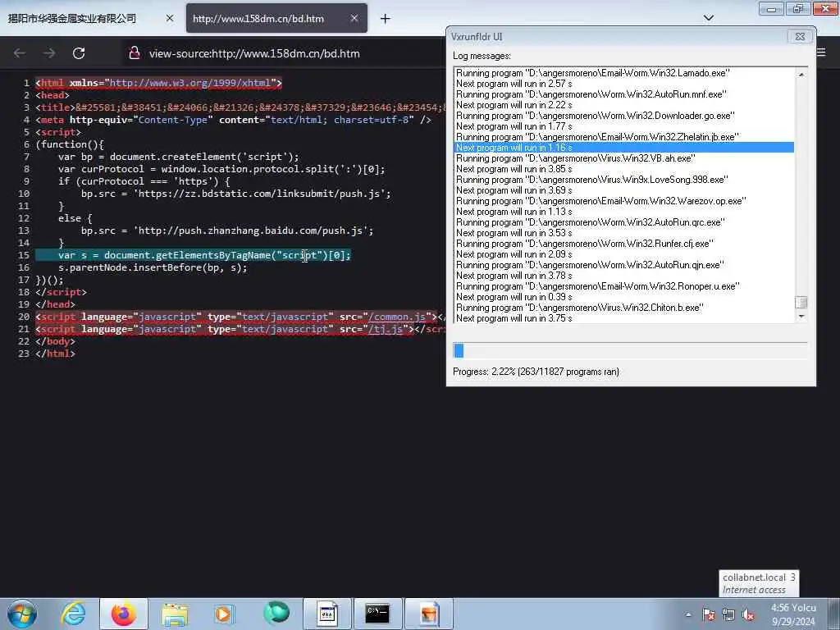The image size is (840, 630).
Task: Click the w3.org xhtml namespace link
Action: tap(190, 83)
